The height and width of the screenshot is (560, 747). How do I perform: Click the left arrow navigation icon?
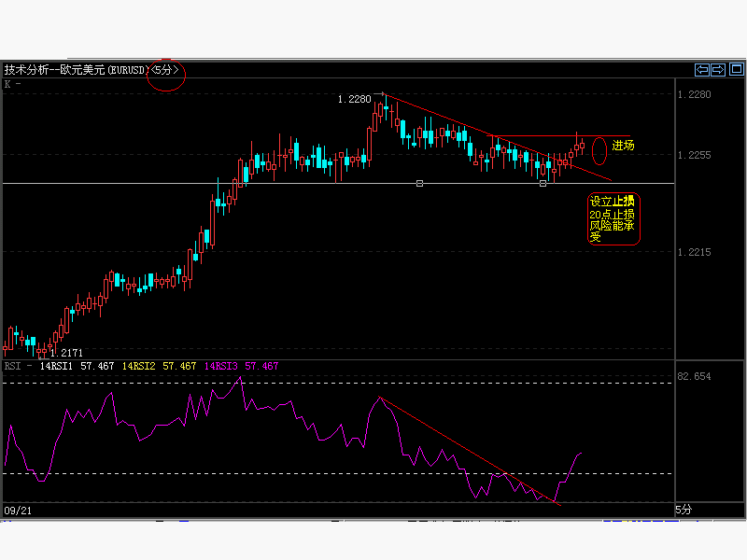coord(702,70)
